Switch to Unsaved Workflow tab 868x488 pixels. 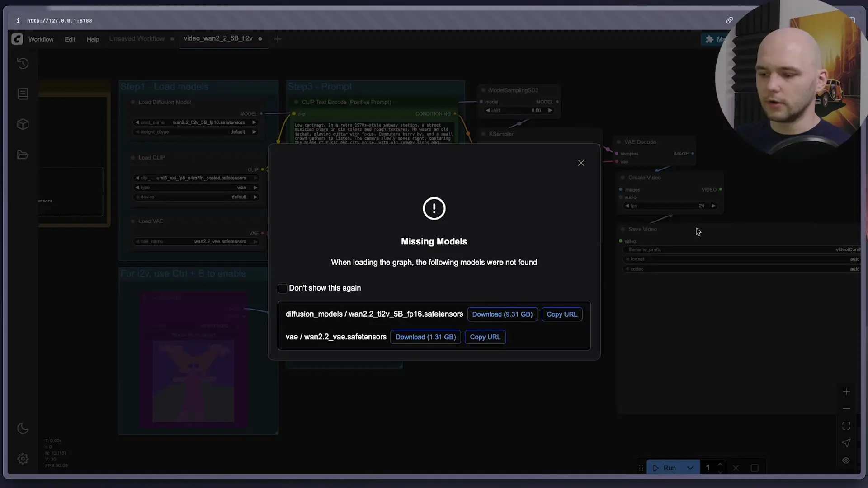[x=137, y=39]
